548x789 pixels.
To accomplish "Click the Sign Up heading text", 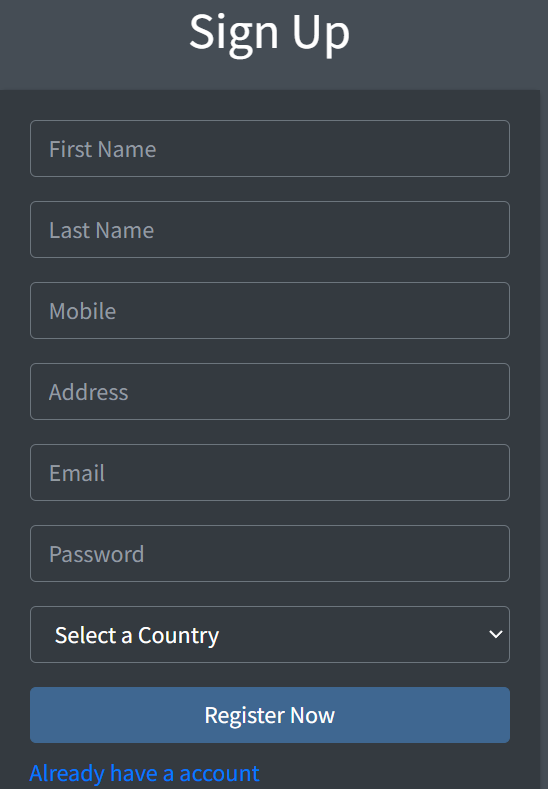I will (270, 33).
